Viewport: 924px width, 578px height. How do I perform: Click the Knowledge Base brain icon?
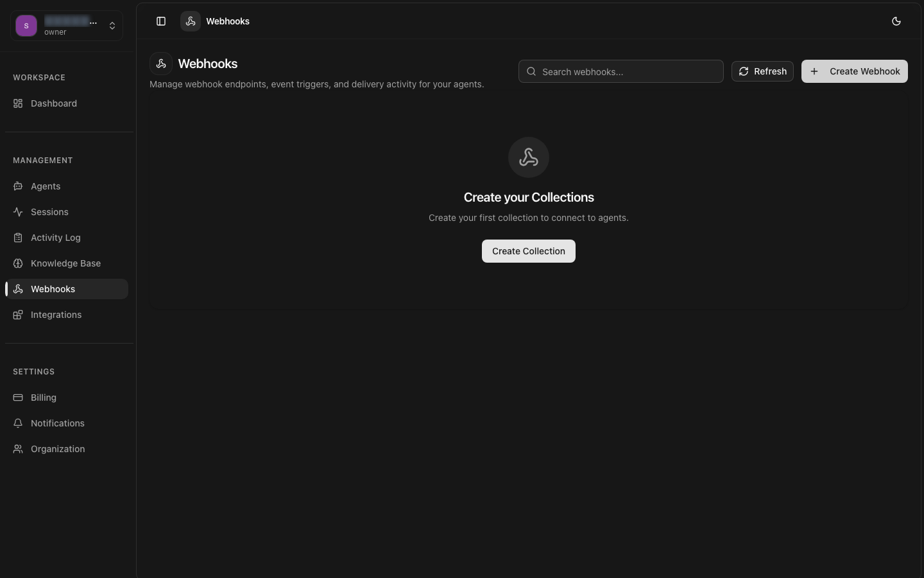pyautogui.click(x=18, y=263)
